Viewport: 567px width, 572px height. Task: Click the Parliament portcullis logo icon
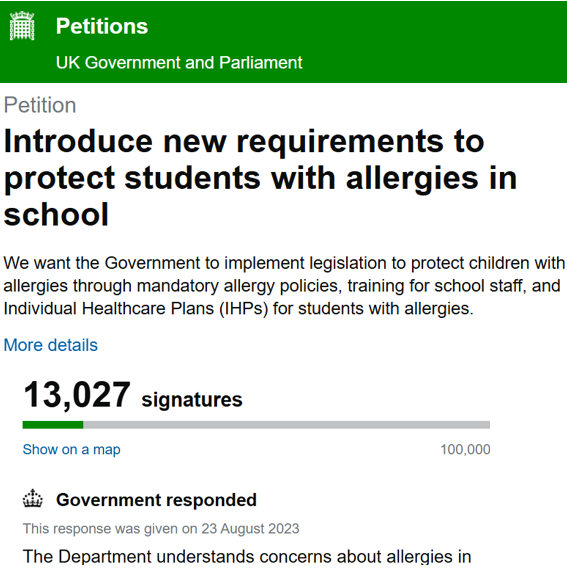pyautogui.click(x=22, y=26)
